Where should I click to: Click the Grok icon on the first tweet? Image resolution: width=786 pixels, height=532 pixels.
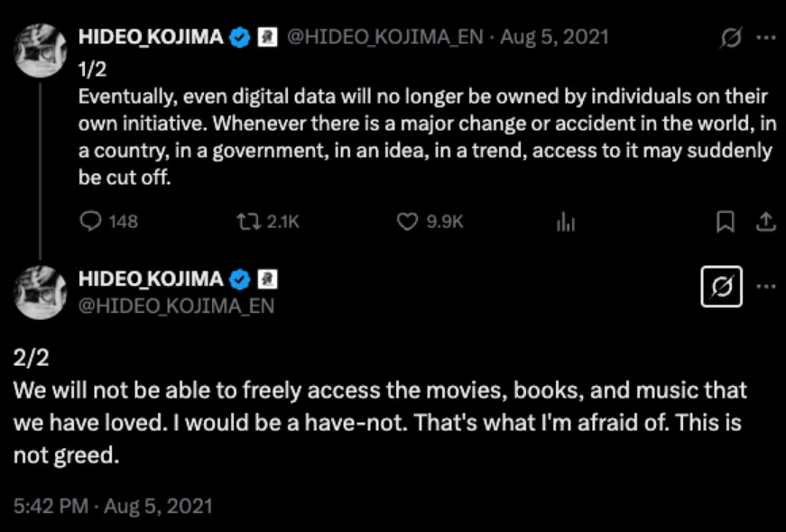(730, 38)
